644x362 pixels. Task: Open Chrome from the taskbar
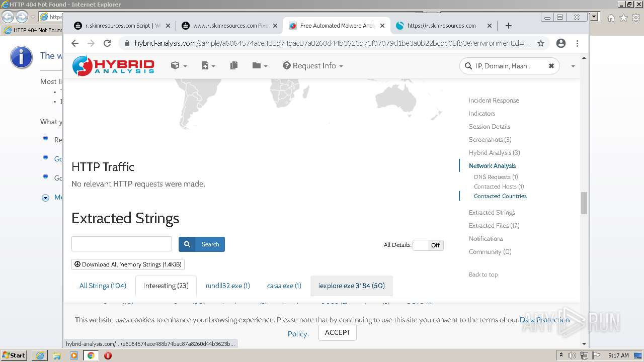(x=91, y=355)
